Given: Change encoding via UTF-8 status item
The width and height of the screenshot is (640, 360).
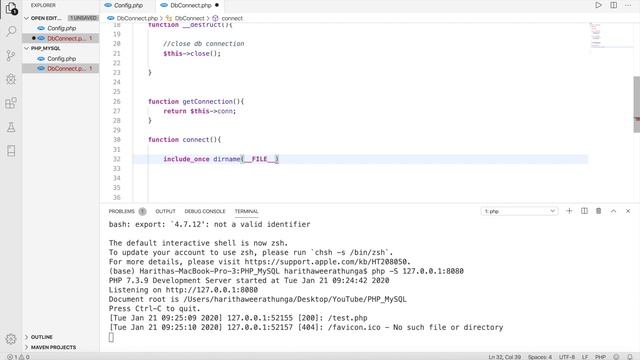Looking at the screenshot, I should pos(567,357).
